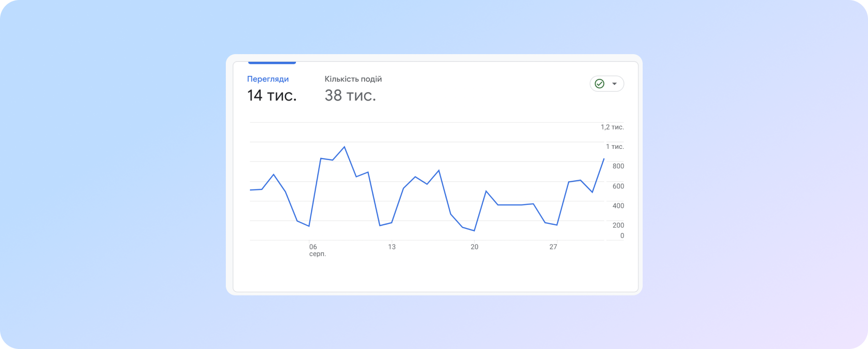Click the 1 тис. axis label
Viewport: 868px width, 349px height.
coord(615,146)
